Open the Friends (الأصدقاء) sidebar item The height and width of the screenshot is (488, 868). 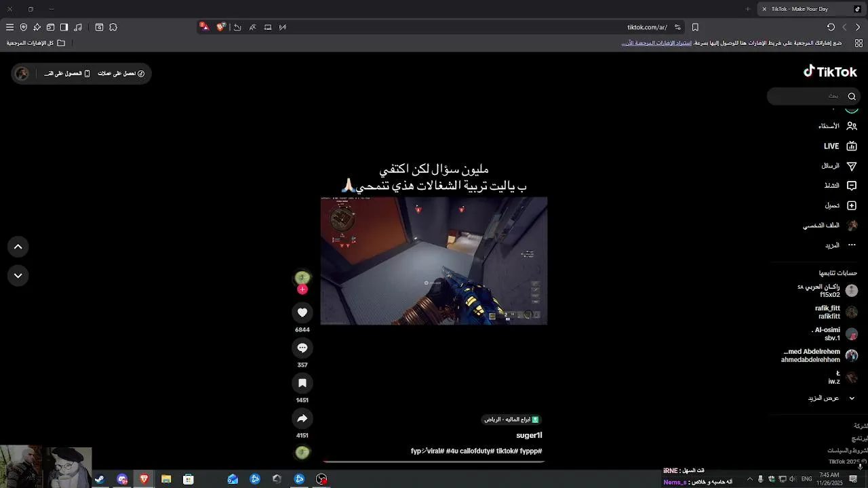click(x=837, y=126)
